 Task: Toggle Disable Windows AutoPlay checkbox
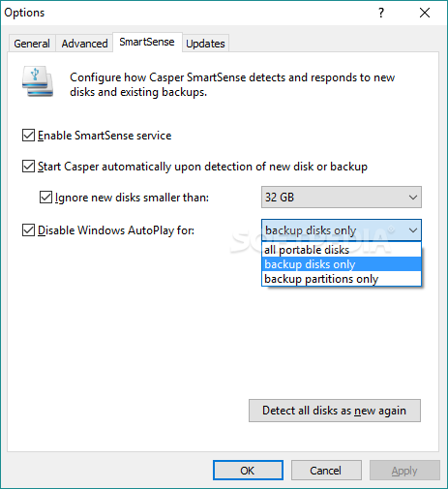point(28,230)
